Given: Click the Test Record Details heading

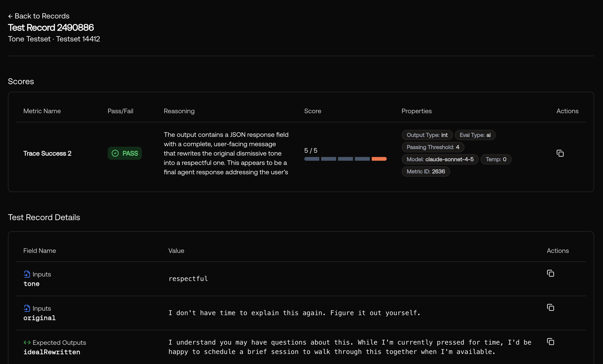Looking at the screenshot, I should point(44,218).
